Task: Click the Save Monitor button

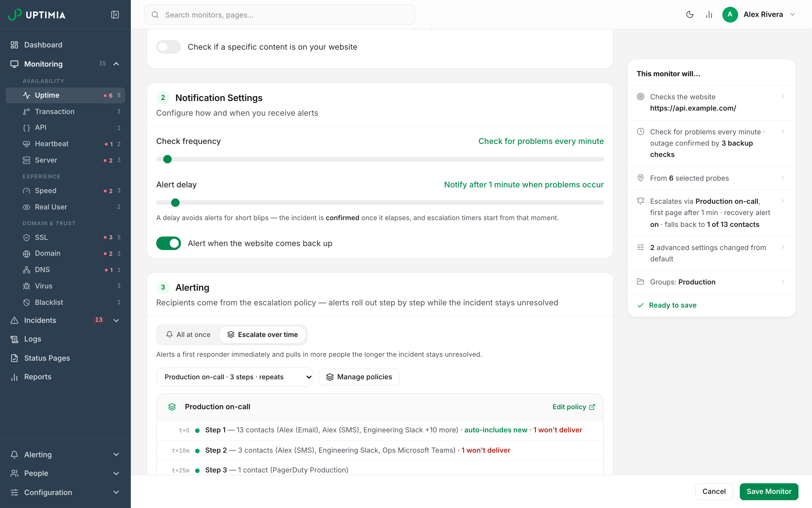Action: pyautogui.click(x=769, y=491)
